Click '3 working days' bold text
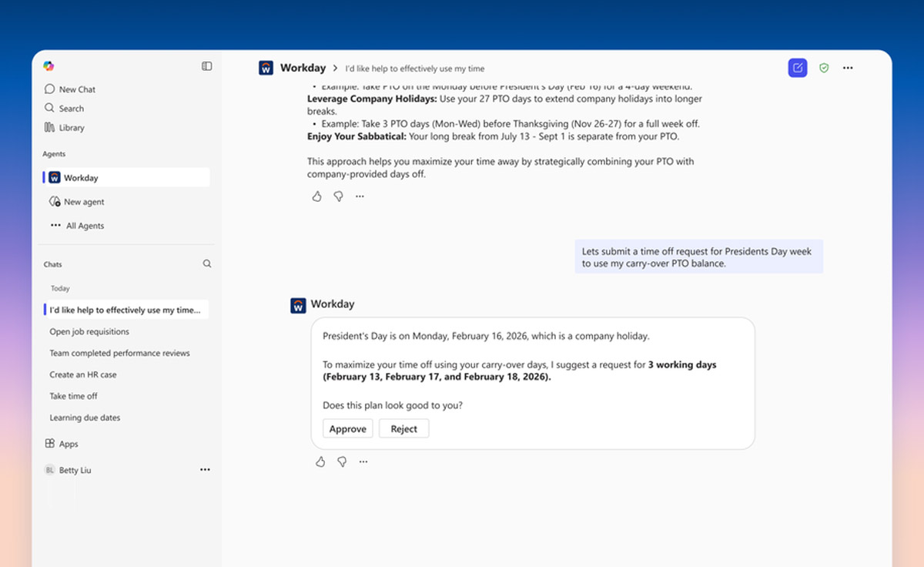 pyautogui.click(x=682, y=365)
